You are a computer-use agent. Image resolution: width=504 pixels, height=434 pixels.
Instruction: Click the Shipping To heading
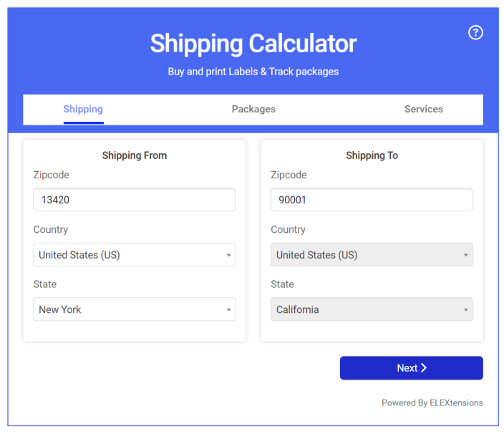pos(372,155)
